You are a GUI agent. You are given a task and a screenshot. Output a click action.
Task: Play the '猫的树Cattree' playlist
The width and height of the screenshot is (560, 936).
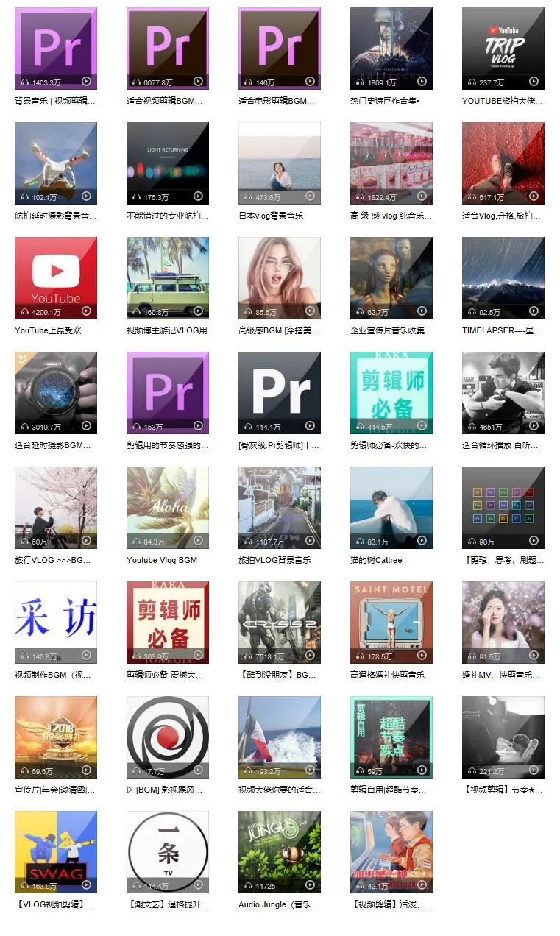pos(422,541)
